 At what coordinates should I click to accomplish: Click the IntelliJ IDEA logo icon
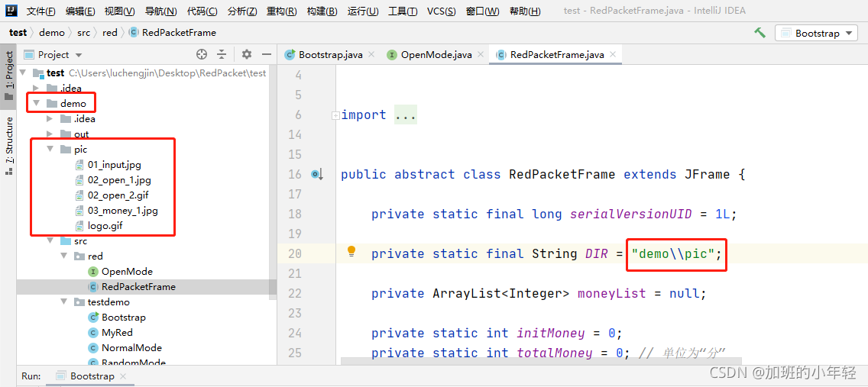pos(11,11)
